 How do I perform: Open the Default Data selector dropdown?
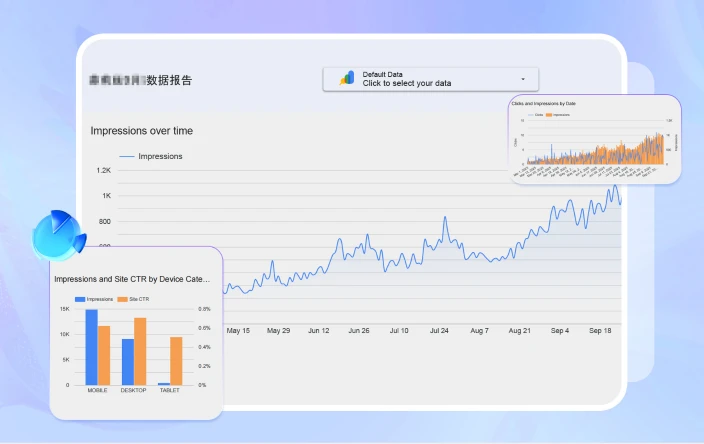click(430, 79)
